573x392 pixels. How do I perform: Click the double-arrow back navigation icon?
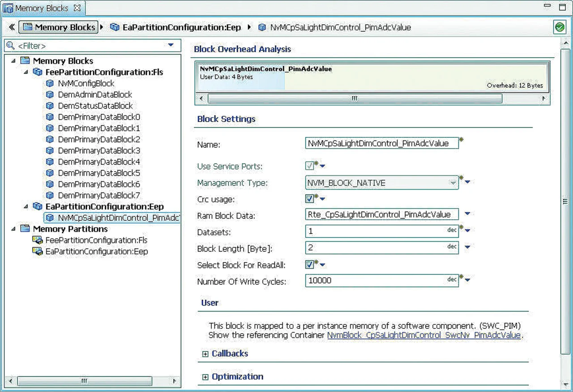click(x=12, y=27)
